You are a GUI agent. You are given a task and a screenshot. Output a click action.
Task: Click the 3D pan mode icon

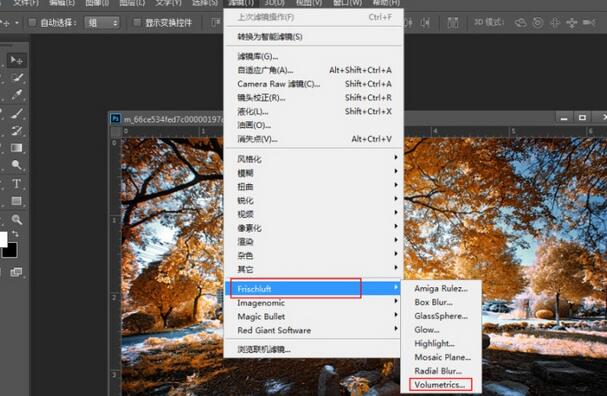[555, 23]
